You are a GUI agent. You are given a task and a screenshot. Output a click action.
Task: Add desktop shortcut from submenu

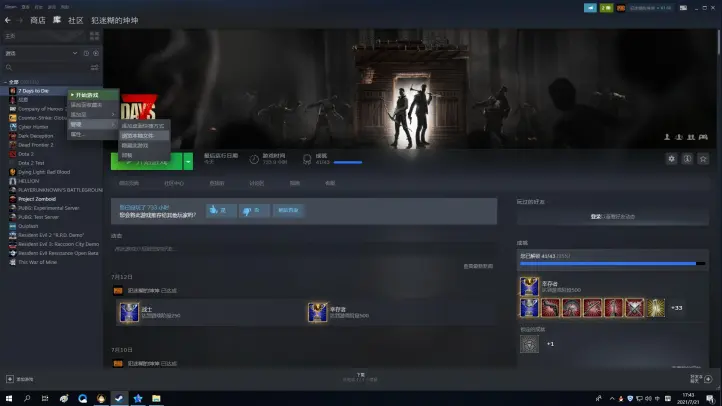[144, 126]
